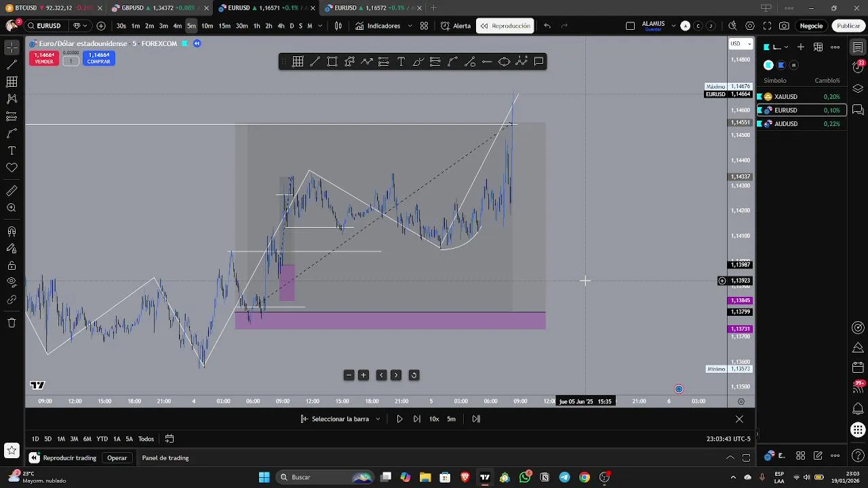Open chart settings hexagon icon
868x488 pixels.
pyautogui.click(x=750, y=26)
